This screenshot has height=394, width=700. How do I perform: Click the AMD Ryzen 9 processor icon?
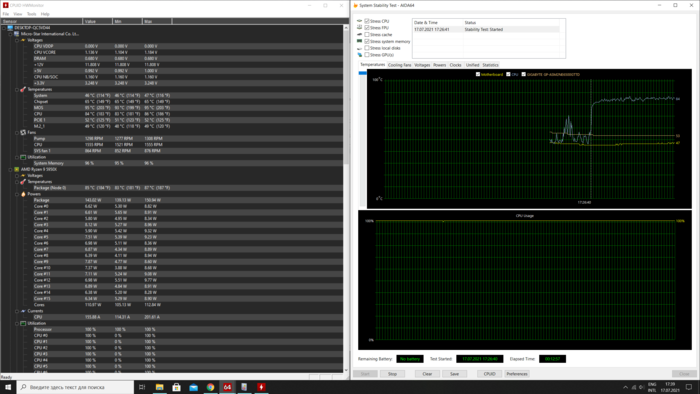coord(17,170)
